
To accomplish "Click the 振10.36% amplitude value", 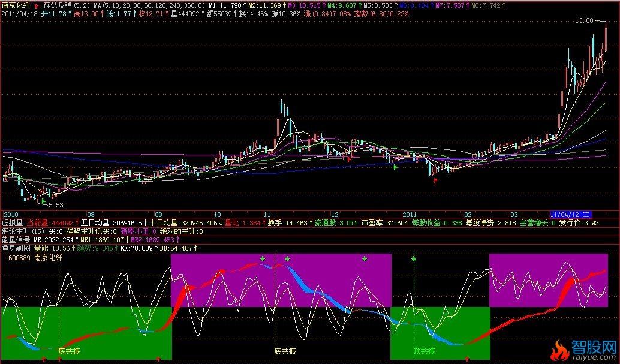I will pos(286,14).
